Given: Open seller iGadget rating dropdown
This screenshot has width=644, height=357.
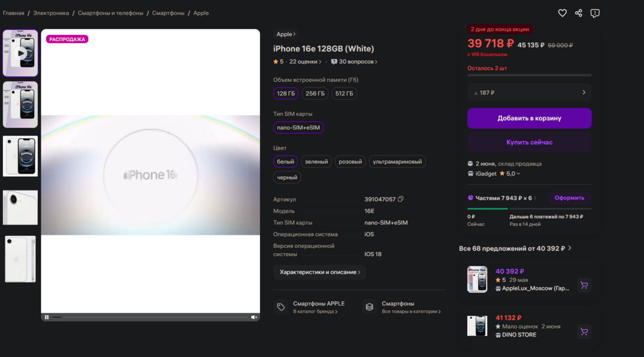Looking at the screenshot, I should point(518,174).
